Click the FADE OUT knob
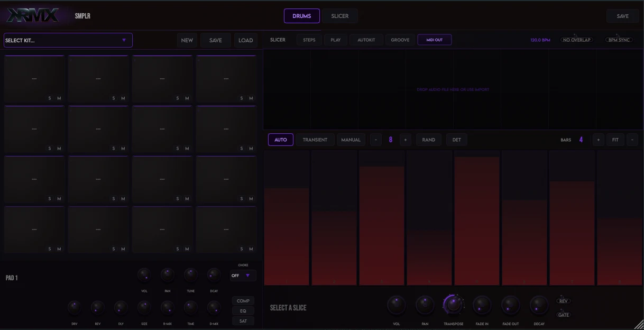 [x=511, y=305]
